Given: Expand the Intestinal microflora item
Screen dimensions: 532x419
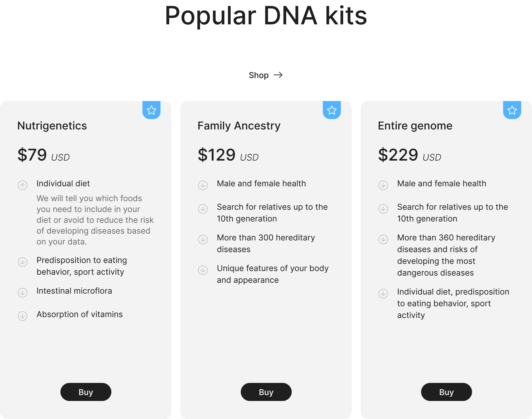Looking at the screenshot, I should pyautogui.click(x=23, y=292).
